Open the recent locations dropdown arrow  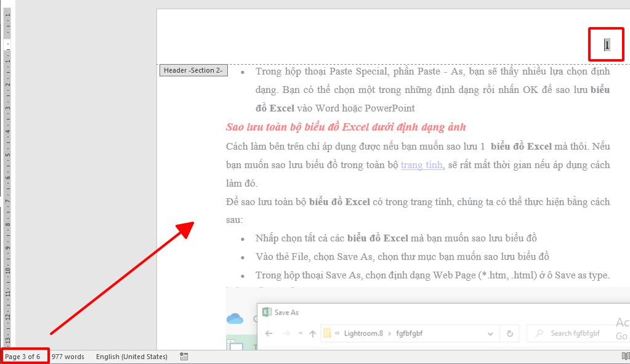[299, 333]
